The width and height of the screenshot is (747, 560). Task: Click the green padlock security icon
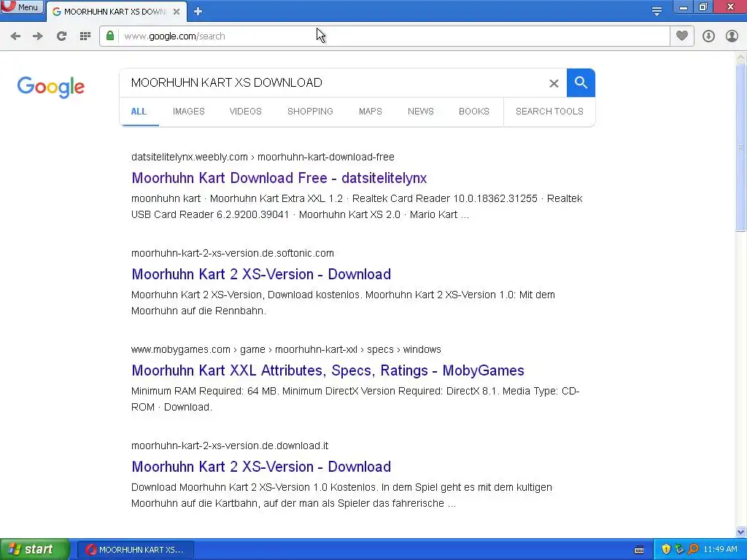110,36
